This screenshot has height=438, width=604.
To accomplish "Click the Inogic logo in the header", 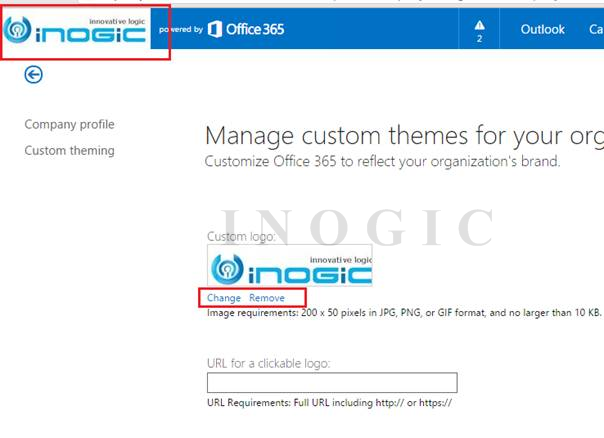I will pos(75,30).
